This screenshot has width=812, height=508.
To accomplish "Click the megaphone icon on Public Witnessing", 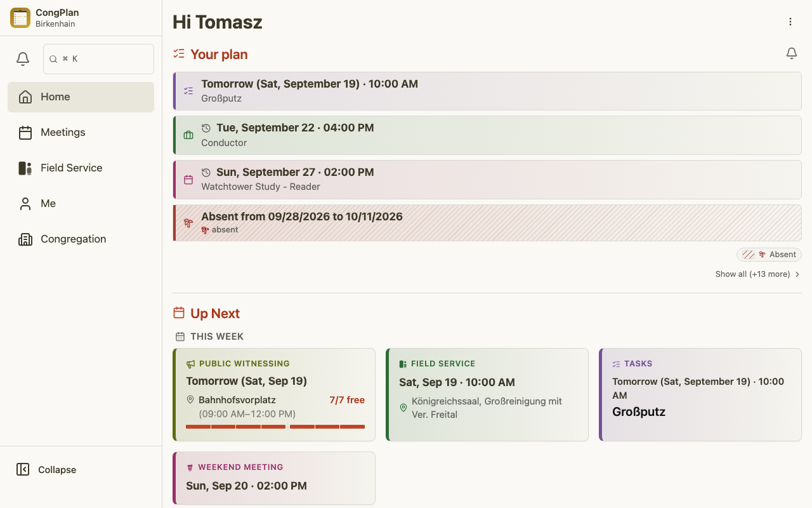I will 190,364.
